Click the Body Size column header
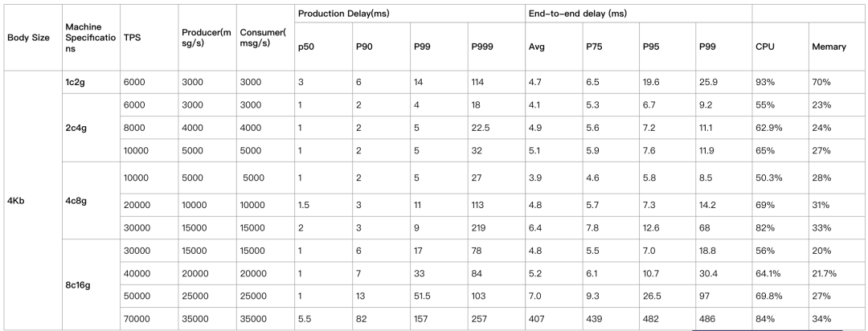 click(32, 38)
